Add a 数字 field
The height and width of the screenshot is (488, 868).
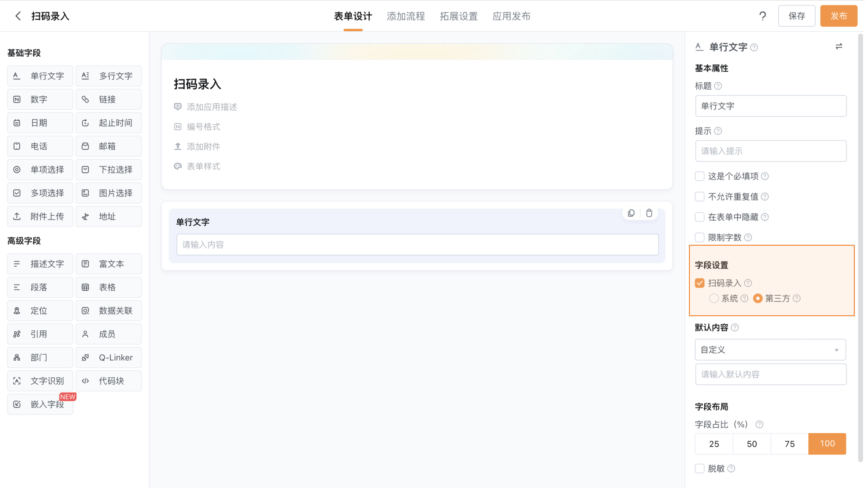click(40, 100)
